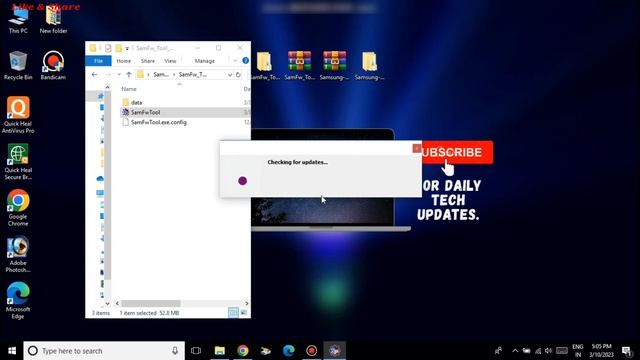Open Edge from taskbar

(289, 351)
